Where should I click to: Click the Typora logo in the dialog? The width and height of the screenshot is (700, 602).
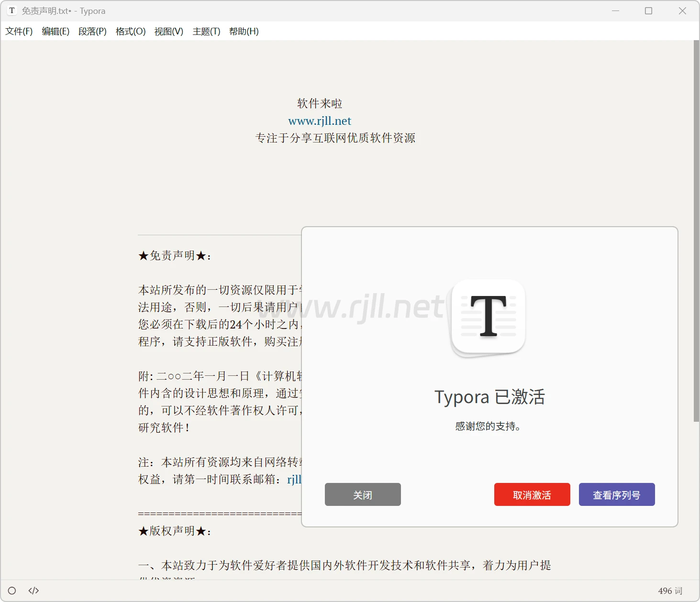click(x=489, y=317)
